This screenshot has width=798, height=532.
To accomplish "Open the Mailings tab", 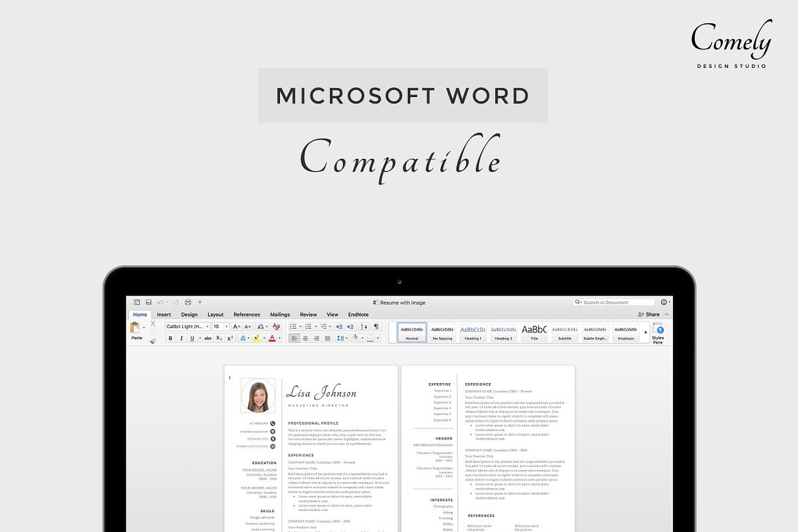I will click(x=280, y=315).
